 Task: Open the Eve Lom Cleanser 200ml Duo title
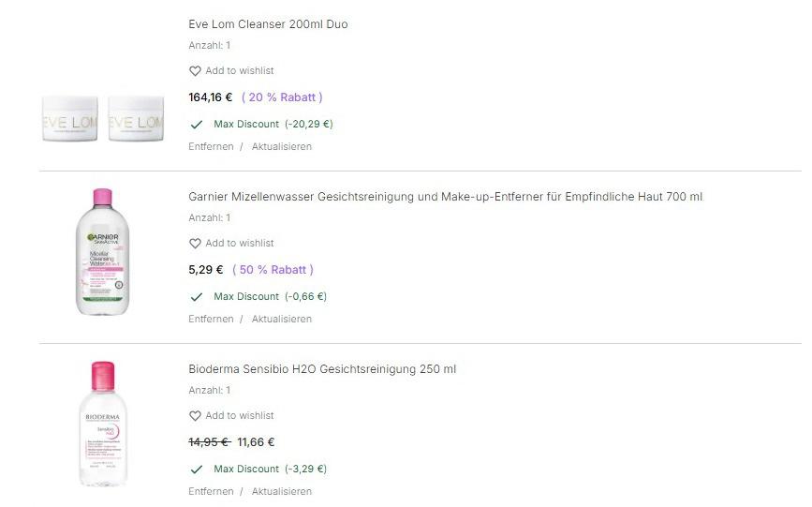tap(268, 24)
